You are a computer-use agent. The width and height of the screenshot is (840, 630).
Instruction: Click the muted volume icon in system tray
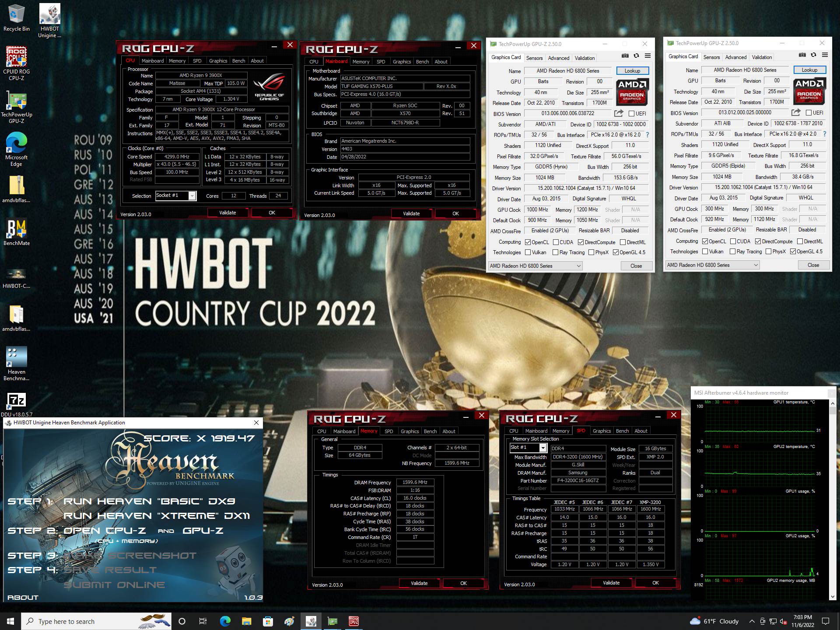[784, 621]
